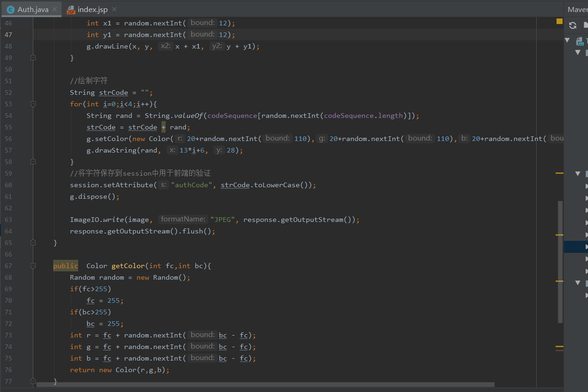Click the highlighted public keyword

pyautogui.click(x=66, y=266)
